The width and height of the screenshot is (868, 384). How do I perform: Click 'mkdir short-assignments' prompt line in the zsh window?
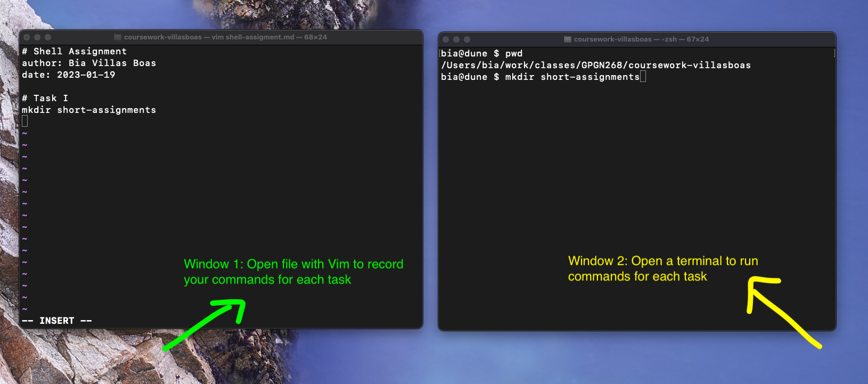tap(541, 77)
